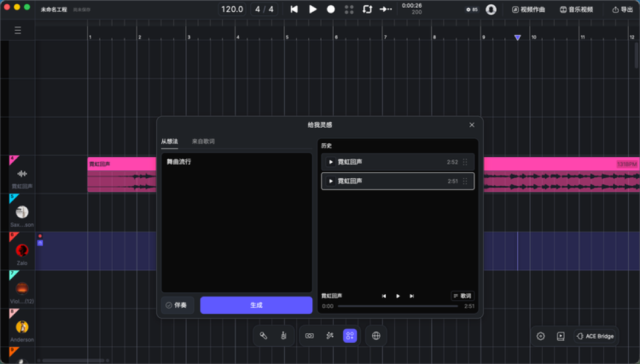The height and width of the screenshot is (364, 640).
Task: Click the 生成 generate button
Action: [257, 305]
